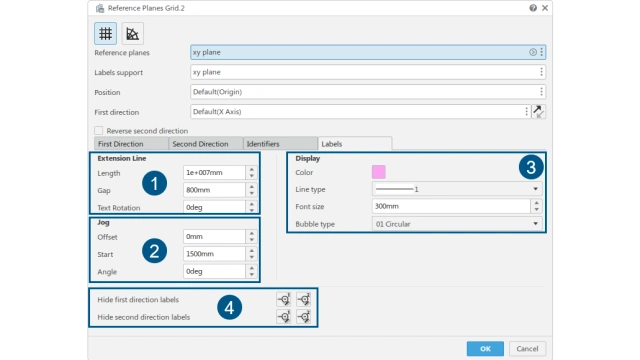Click the Cancel button
The width and height of the screenshot is (640, 360).
coord(527,349)
